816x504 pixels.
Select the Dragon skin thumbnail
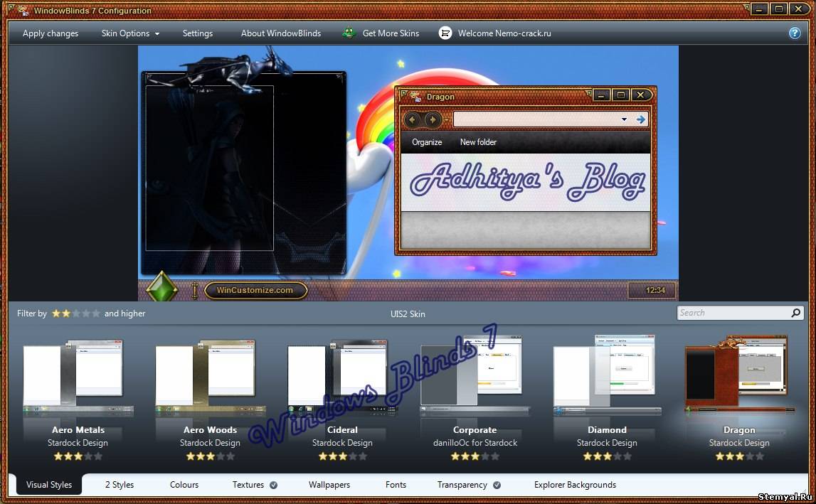pyautogui.click(x=739, y=375)
